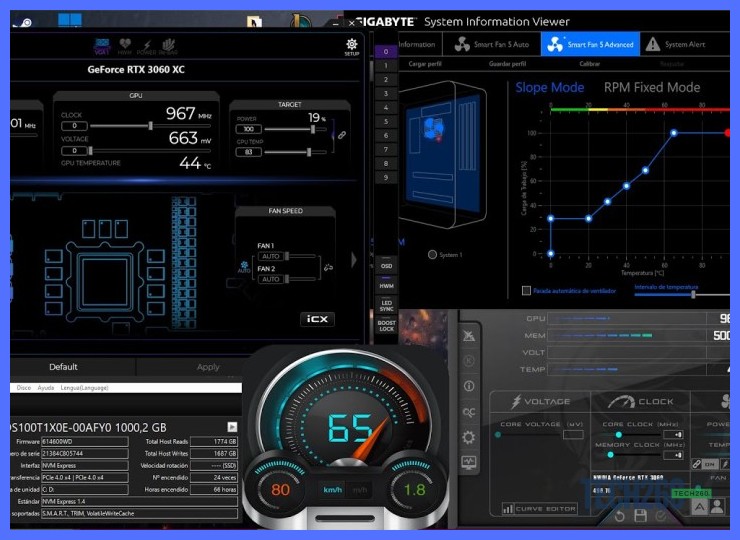Select the System 1 fan radio button
Image resolution: width=740 pixels, height=540 pixels.
click(432, 254)
